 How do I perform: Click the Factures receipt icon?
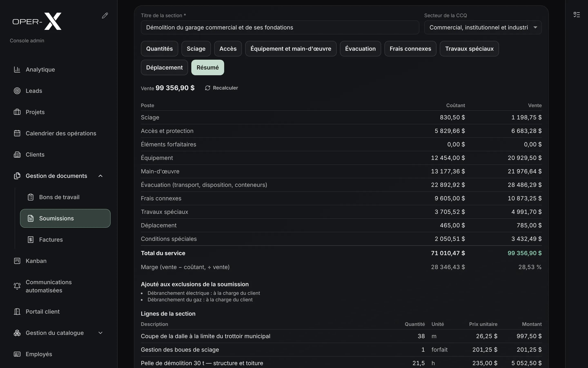click(31, 239)
